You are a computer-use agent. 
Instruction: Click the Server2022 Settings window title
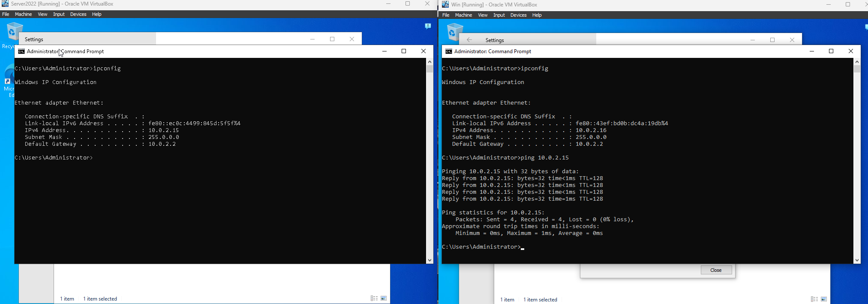click(x=34, y=39)
